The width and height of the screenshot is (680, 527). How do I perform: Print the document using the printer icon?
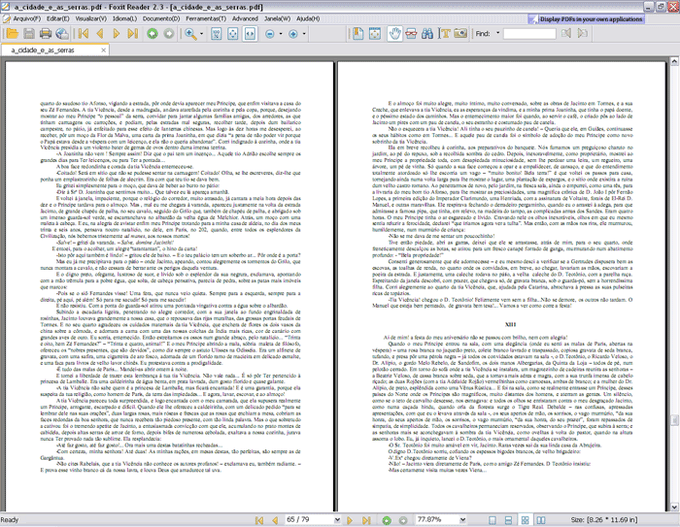(46, 34)
